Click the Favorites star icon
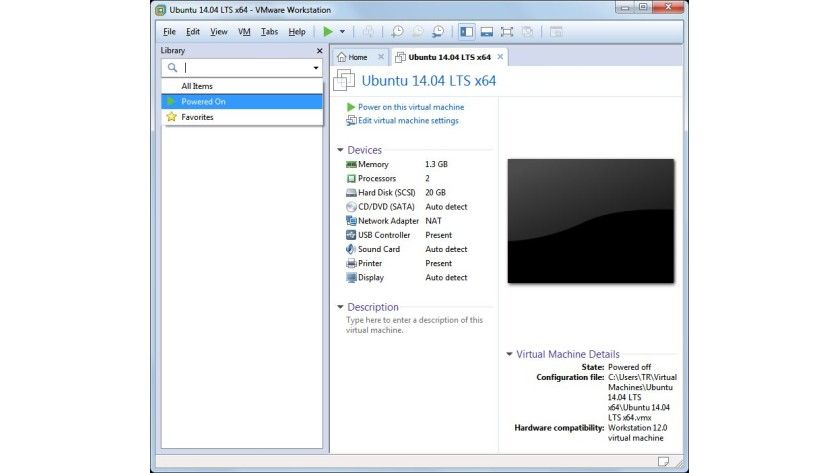This screenshot has width=840, height=473. point(171,117)
